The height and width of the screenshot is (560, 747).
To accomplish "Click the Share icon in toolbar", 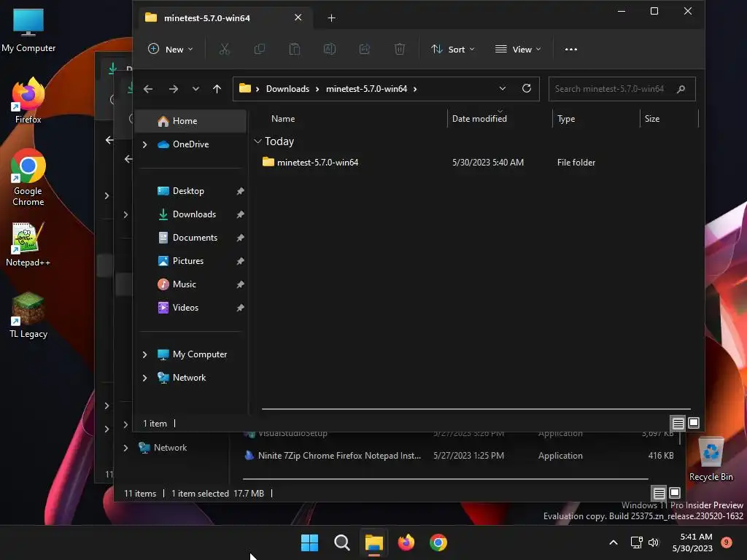I will point(365,49).
